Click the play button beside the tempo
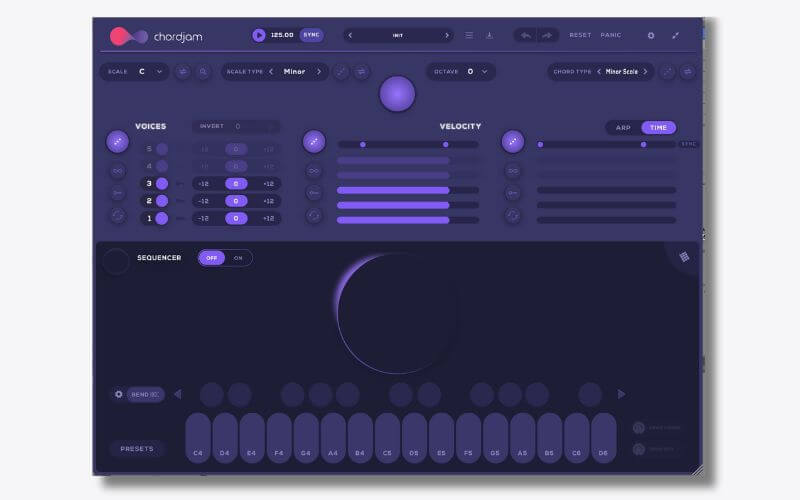 (259, 35)
